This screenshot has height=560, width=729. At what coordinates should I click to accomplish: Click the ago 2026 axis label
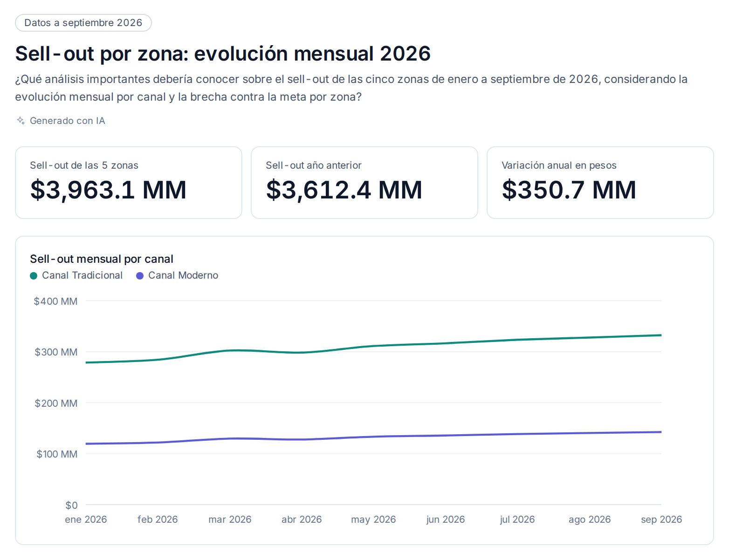point(590,519)
